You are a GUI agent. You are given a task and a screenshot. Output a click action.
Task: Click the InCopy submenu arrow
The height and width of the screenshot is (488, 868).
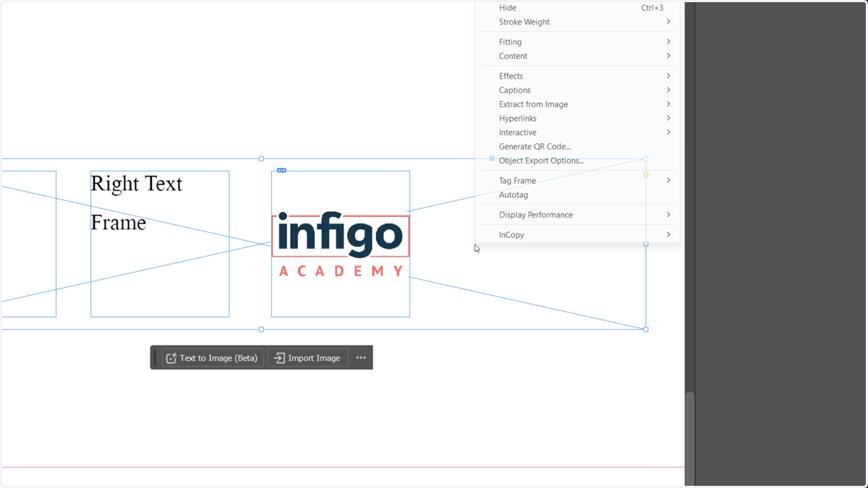point(668,235)
